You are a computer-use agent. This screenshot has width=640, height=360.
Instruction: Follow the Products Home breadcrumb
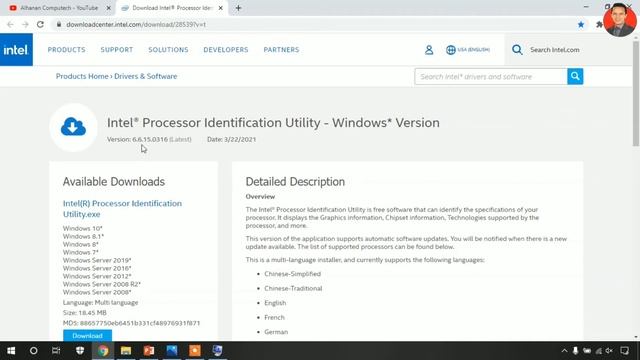coord(82,76)
